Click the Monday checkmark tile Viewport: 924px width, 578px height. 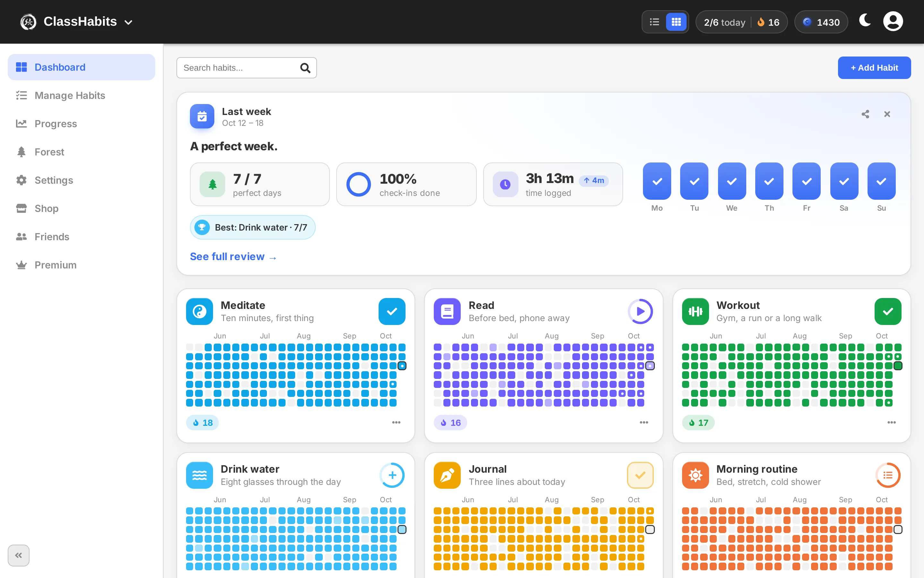pos(657,181)
